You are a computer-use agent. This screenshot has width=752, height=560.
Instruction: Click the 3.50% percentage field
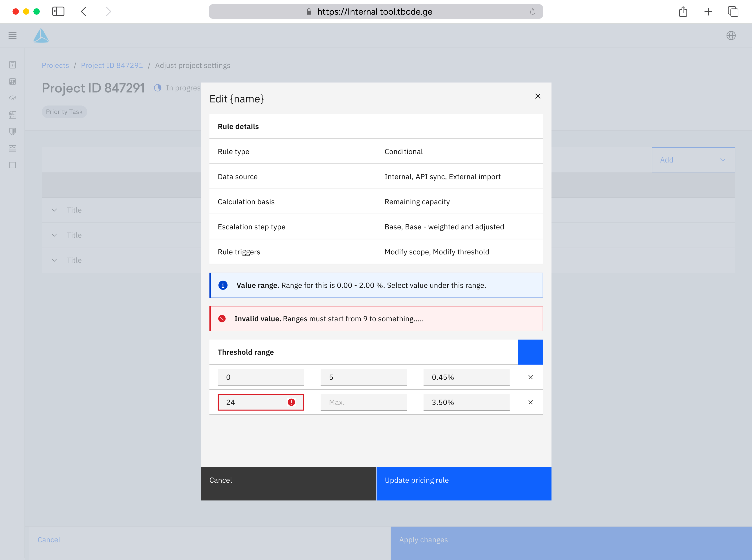coord(466,402)
